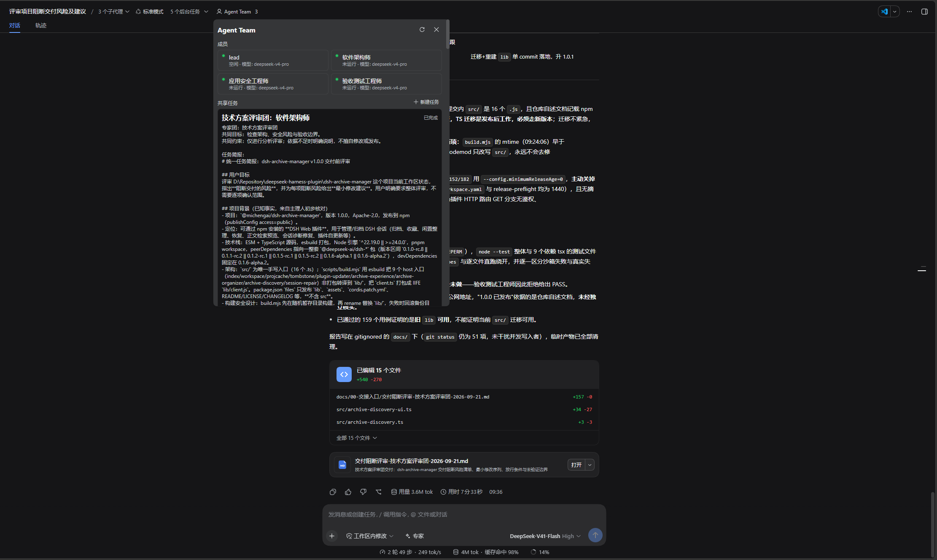Image resolution: width=937 pixels, height=560 pixels.
Task: Switch to the 轨迹 tab
Action: (41, 25)
